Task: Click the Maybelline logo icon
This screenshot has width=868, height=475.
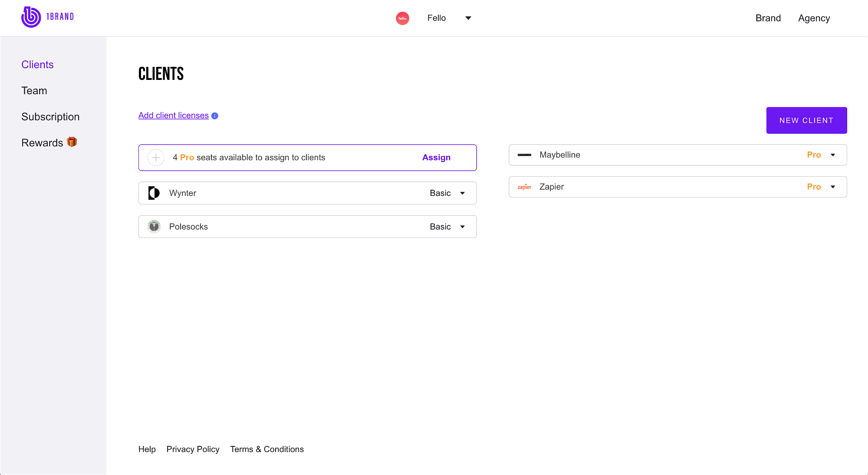Action: (524, 155)
